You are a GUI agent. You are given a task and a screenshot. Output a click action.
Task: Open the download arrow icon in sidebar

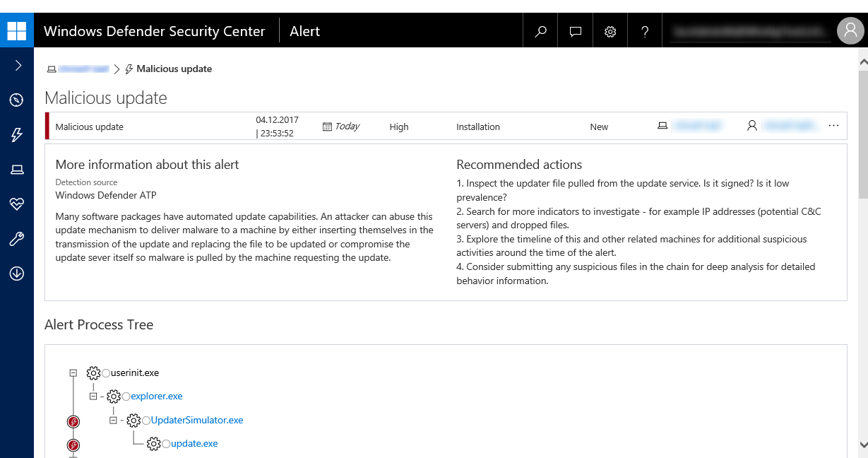17,274
